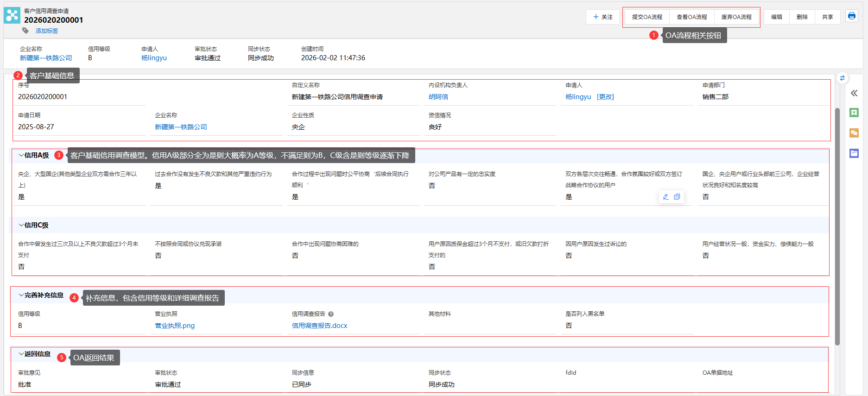868x396 pixels.
Task: Click the 提交OA流程 button
Action: point(647,17)
